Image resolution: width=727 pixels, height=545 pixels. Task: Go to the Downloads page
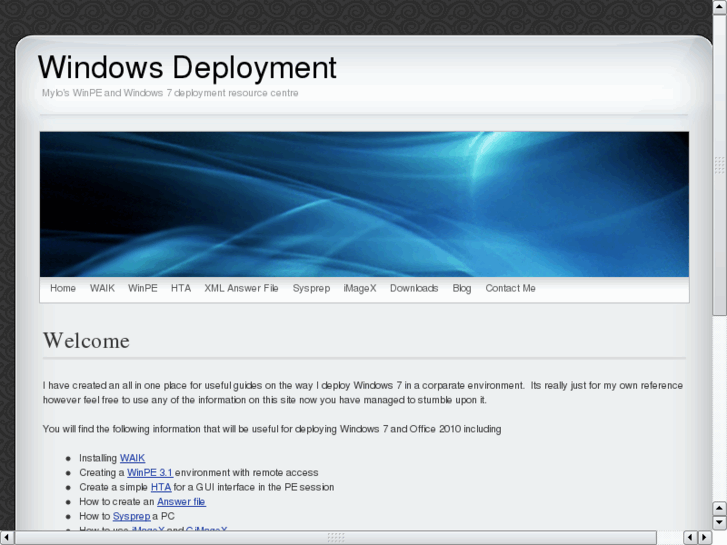[414, 288]
